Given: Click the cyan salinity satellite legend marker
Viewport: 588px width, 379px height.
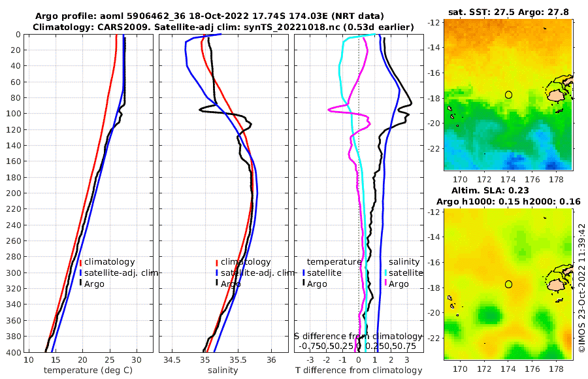Looking at the screenshot, I should (x=386, y=272).
